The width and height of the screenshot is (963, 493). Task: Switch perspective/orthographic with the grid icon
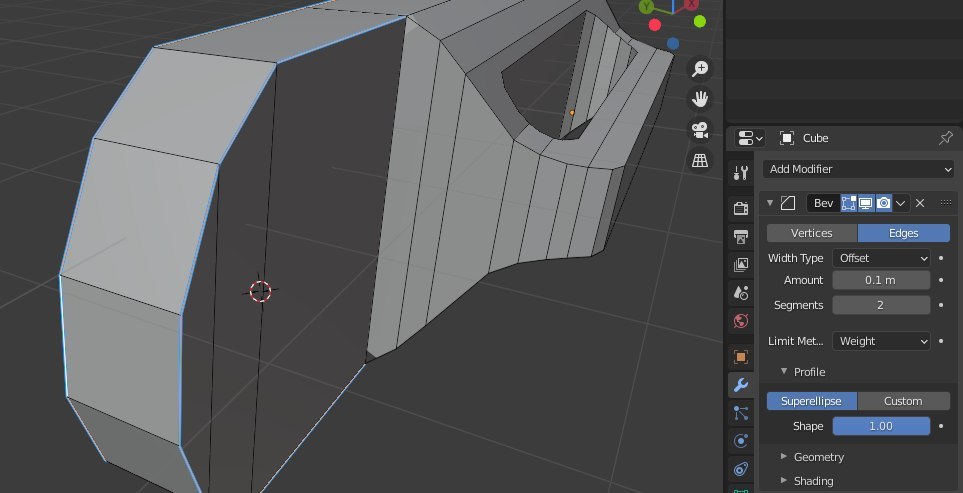pos(700,160)
